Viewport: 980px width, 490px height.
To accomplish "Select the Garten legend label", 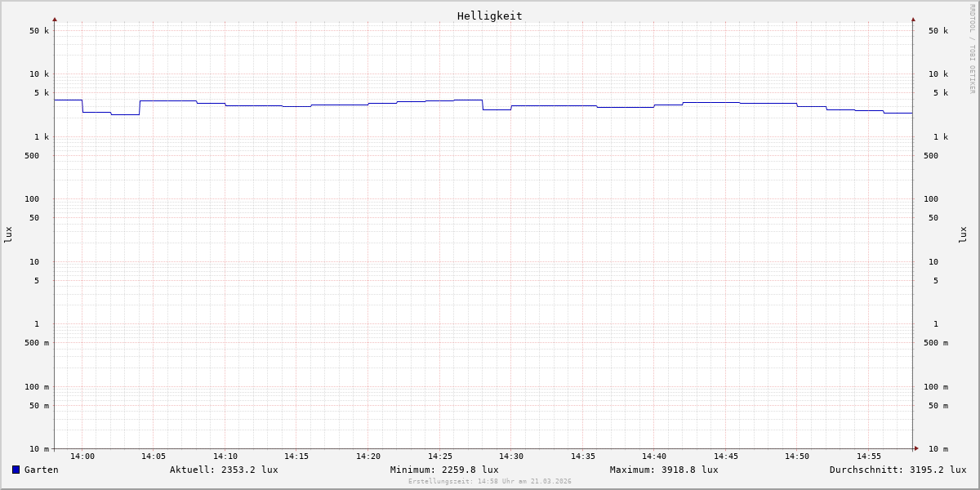I will pyautogui.click(x=41, y=470).
